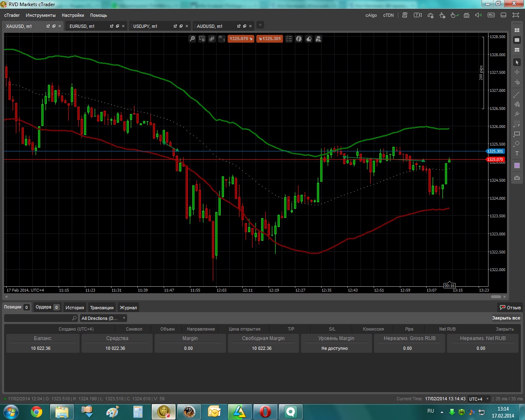Image resolution: width=525 pixels, height=420 pixels.
Task: Toggle bottom panel layout icon
Action: point(503,15)
